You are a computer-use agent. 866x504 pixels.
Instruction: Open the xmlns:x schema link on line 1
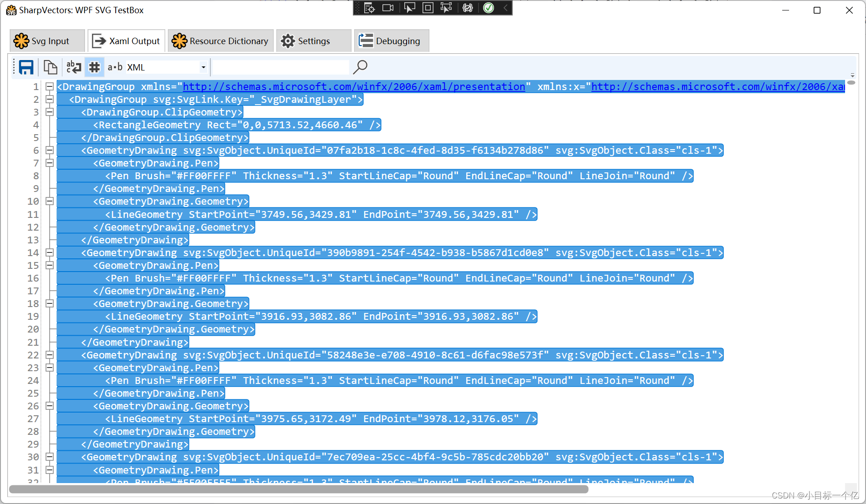pos(718,86)
